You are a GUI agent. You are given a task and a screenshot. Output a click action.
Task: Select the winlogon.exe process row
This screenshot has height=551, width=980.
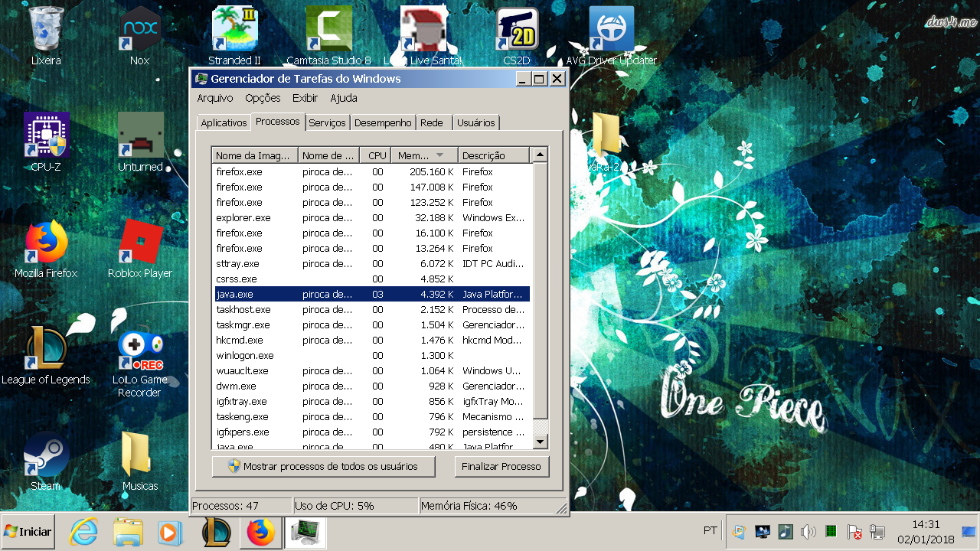click(x=371, y=355)
